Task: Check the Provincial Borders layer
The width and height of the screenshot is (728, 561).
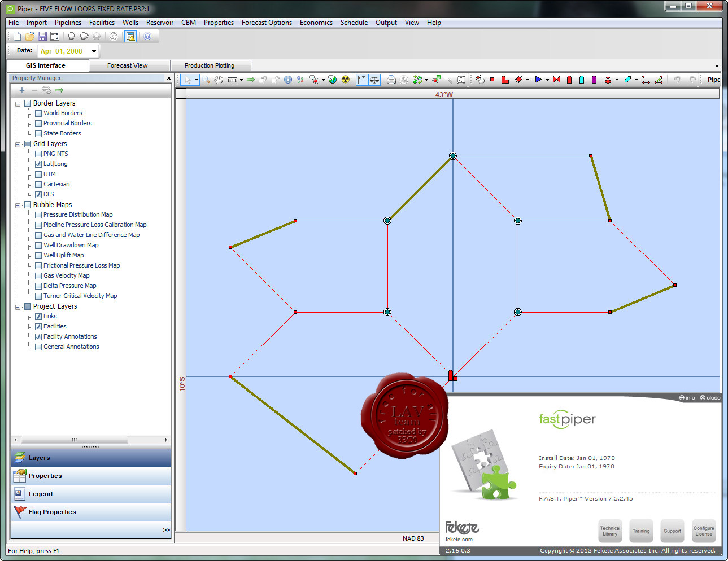Action: (x=38, y=124)
